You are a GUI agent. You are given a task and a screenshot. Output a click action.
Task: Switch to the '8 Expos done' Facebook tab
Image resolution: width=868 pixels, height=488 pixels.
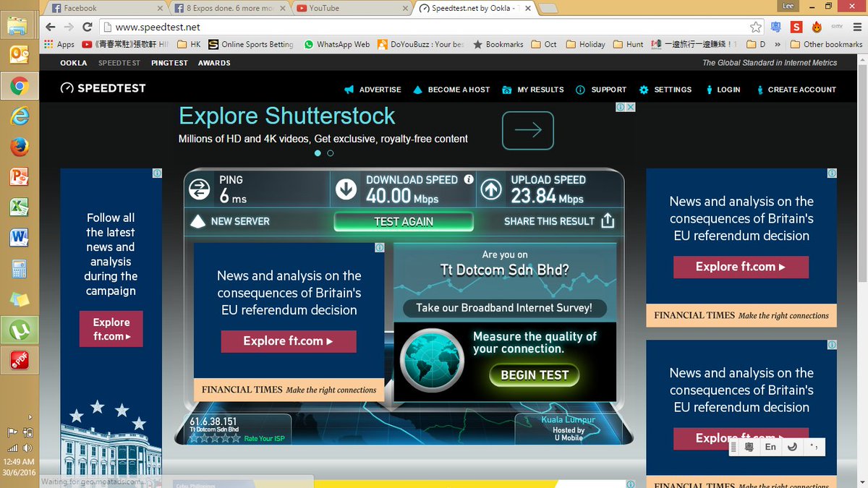(x=229, y=8)
